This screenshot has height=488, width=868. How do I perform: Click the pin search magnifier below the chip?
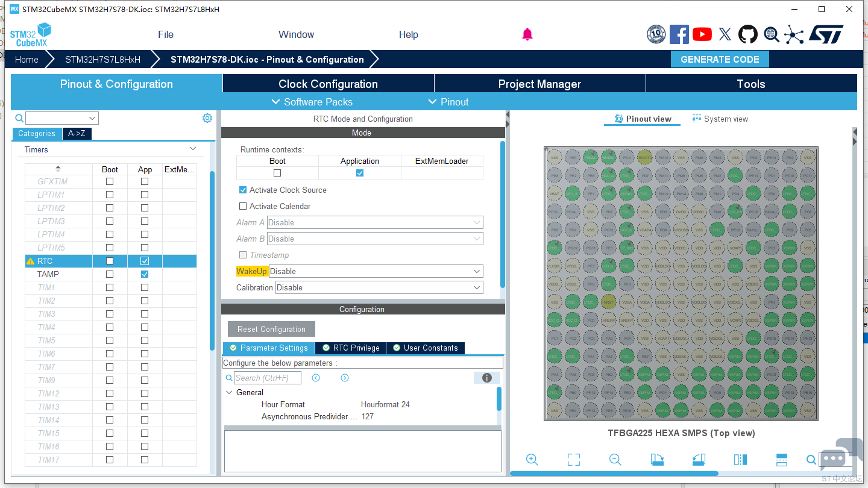[x=811, y=460]
